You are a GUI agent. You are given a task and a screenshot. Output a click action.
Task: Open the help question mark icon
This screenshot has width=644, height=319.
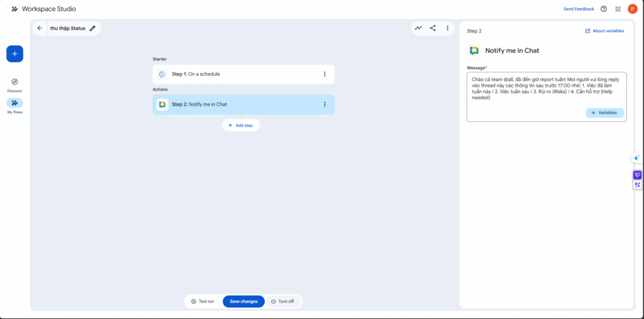click(604, 9)
